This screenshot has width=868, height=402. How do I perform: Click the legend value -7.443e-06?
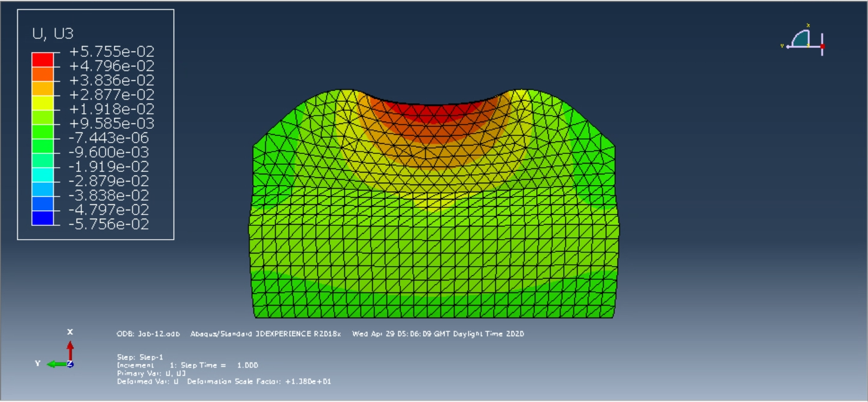pyautogui.click(x=110, y=138)
